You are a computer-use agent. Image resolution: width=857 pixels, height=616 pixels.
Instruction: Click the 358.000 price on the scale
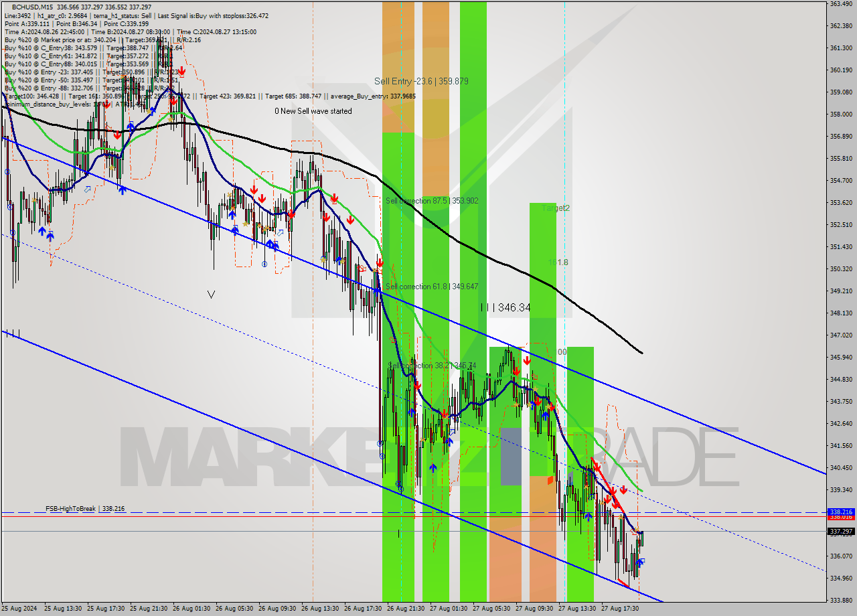[841, 114]
